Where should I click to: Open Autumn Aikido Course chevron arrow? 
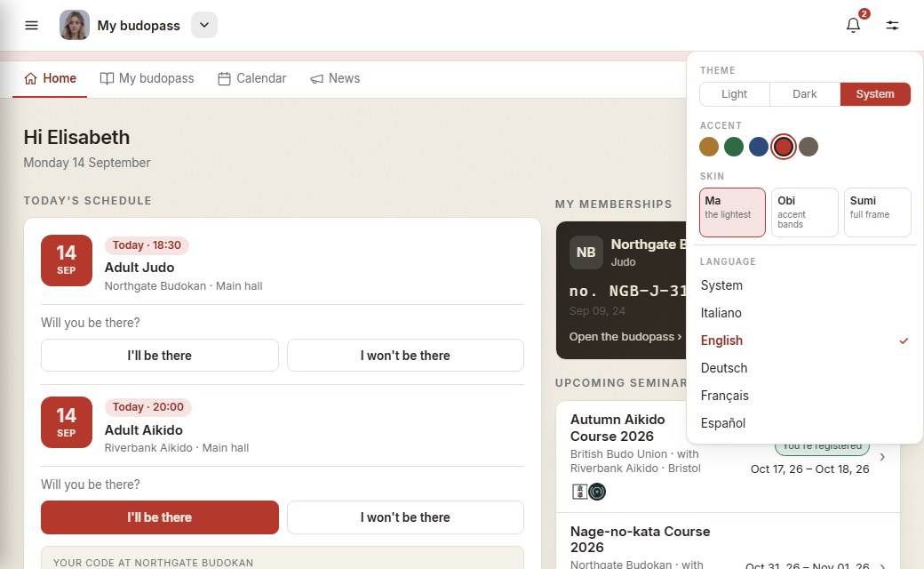[882, 457]
